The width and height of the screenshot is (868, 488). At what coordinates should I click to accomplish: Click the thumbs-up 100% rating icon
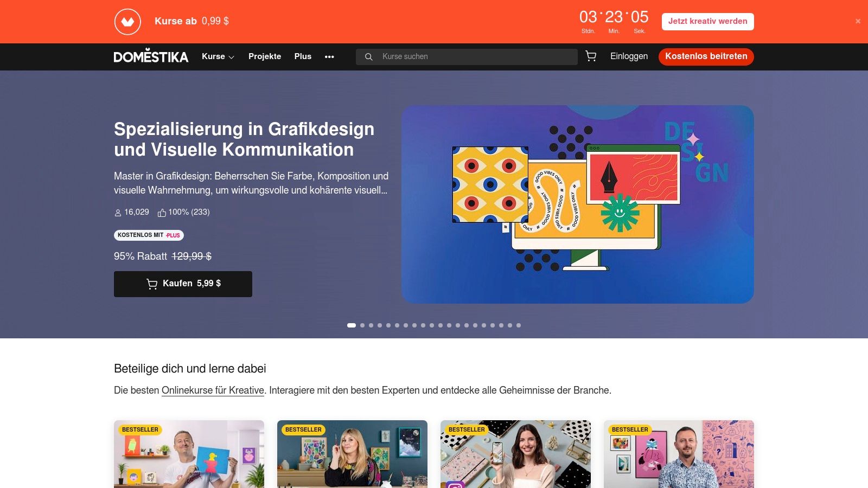162,213
